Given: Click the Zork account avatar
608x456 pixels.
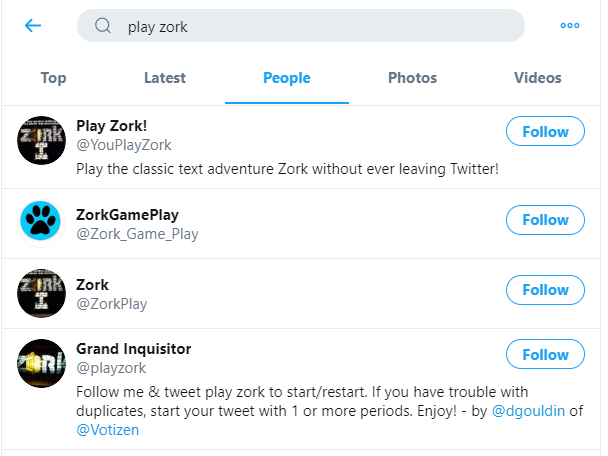Looking at the screenshot, I should coord(41,294).
